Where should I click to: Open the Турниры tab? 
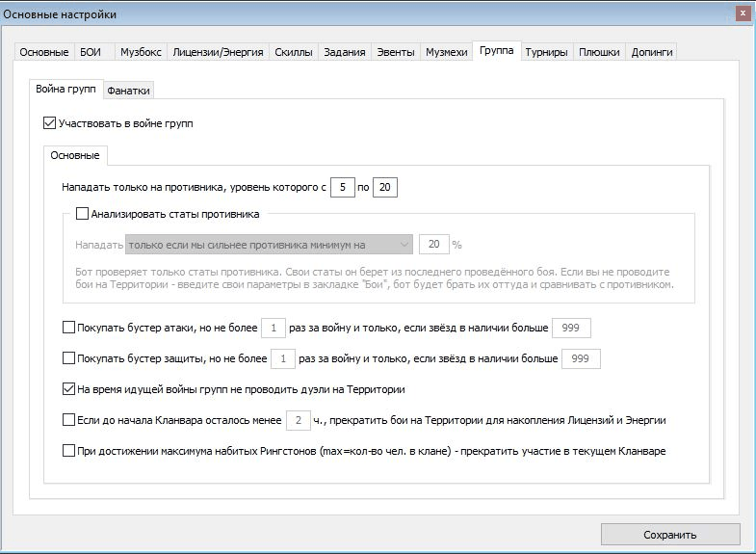[x=546, y=52]
